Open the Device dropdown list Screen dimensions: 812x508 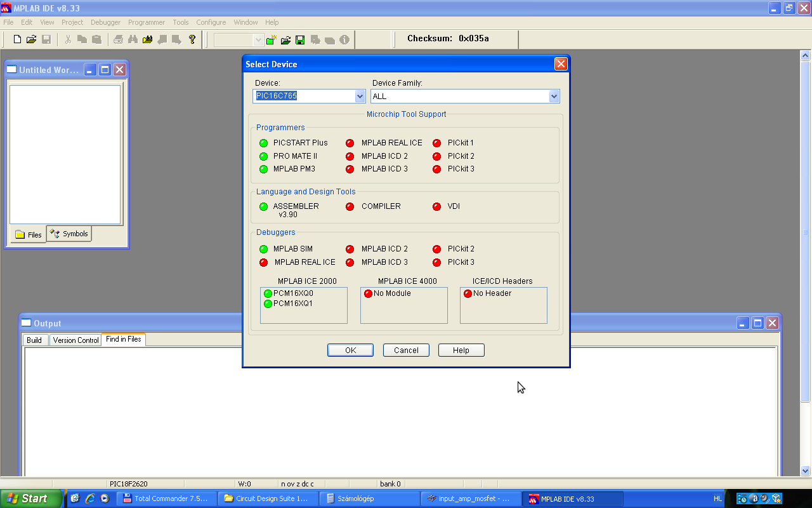[x=360, y=96]
